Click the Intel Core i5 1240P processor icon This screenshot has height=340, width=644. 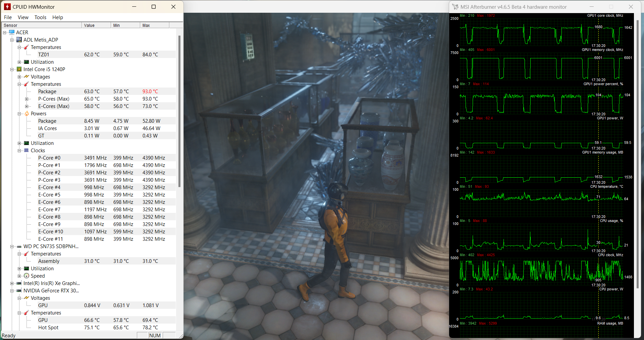pos(19,69)
